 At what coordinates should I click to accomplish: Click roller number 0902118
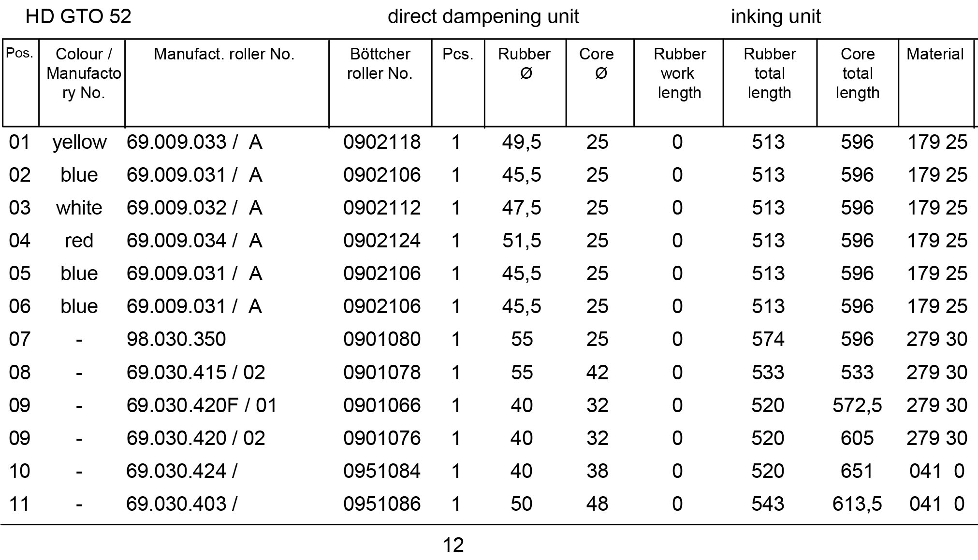(x=382, y=142)
